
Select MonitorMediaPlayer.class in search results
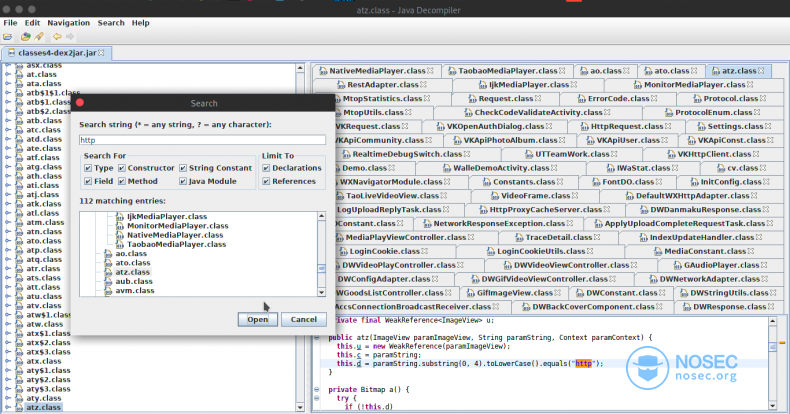pos(177,226)
